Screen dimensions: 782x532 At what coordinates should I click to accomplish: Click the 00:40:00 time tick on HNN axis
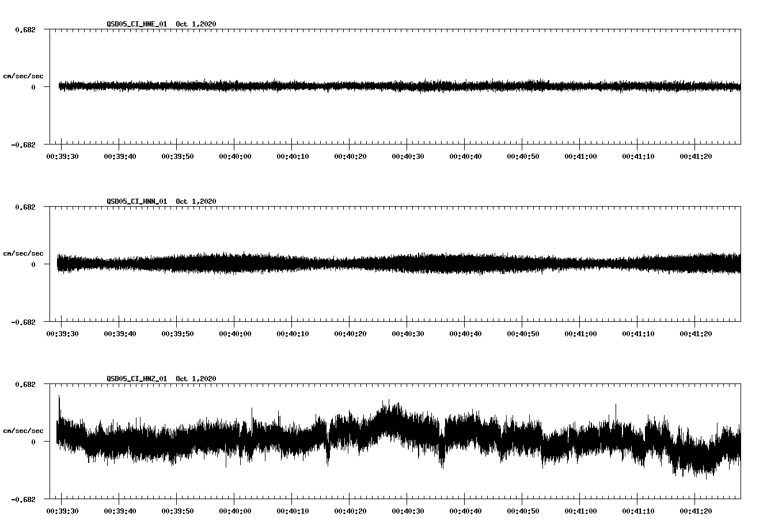click(x=234, y=333)
